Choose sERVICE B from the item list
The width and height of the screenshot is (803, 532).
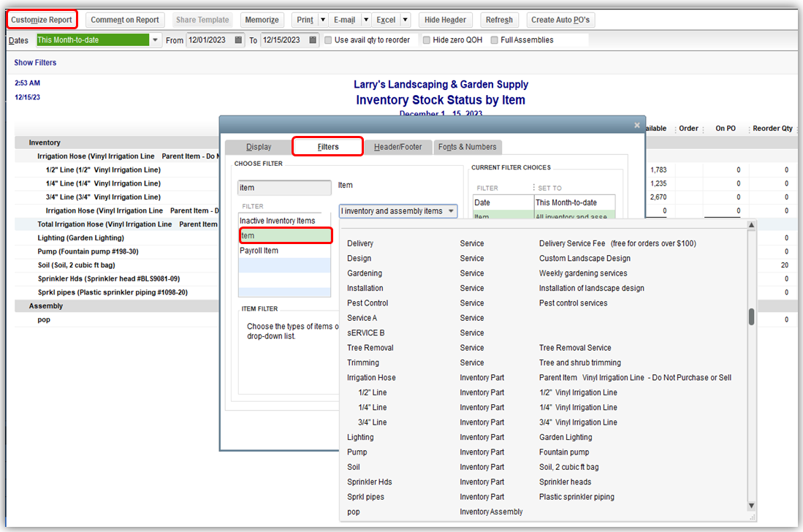point(543,332)
